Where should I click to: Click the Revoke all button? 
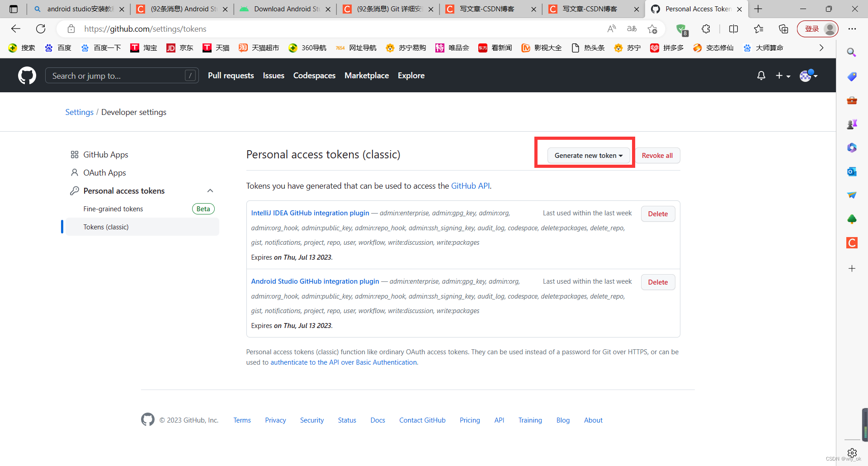tap(657, 155)
